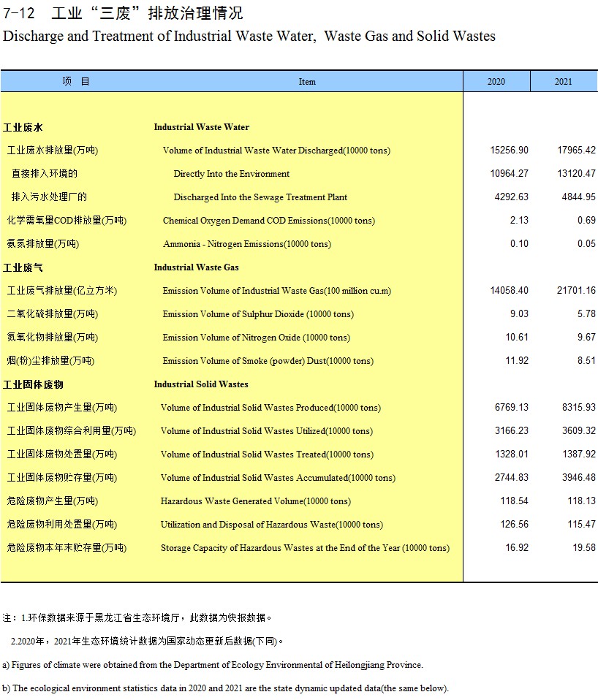This screenshot has width=598, height=700.
Task: Select accumulated value 2744.83
Action: (x=511, y=477)
